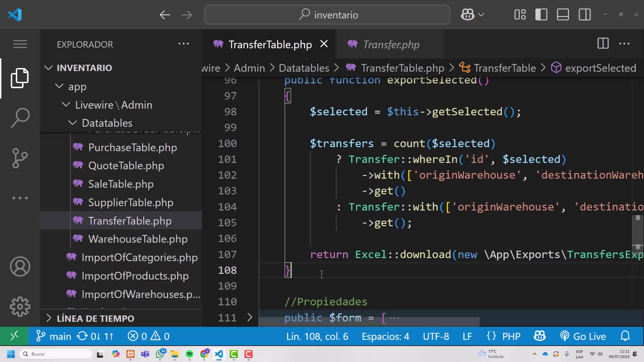
Task: Open the Copilot chat icon in title bar
Action: [467, 15]
